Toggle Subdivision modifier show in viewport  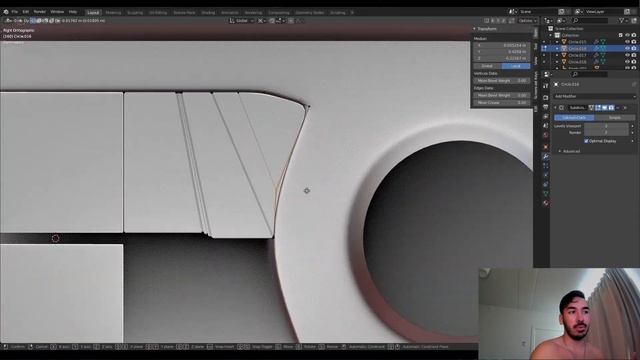(x=604, y=108)
